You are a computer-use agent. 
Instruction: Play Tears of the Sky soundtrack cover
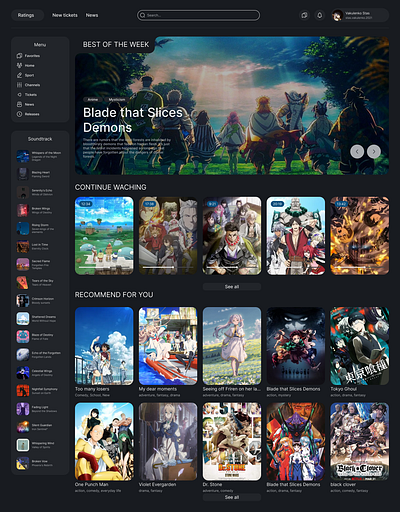(23, 283)
